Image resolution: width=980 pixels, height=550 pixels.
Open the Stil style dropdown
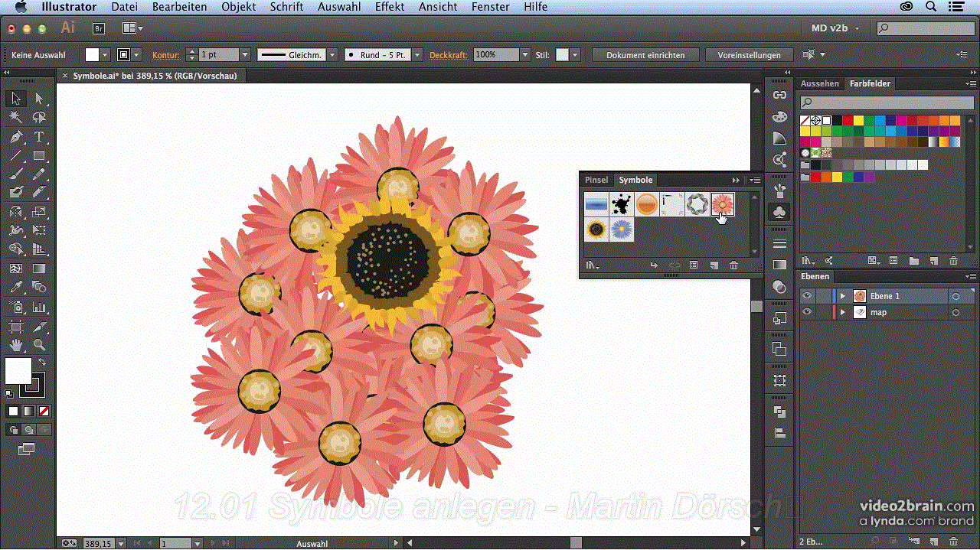point(575,55)
